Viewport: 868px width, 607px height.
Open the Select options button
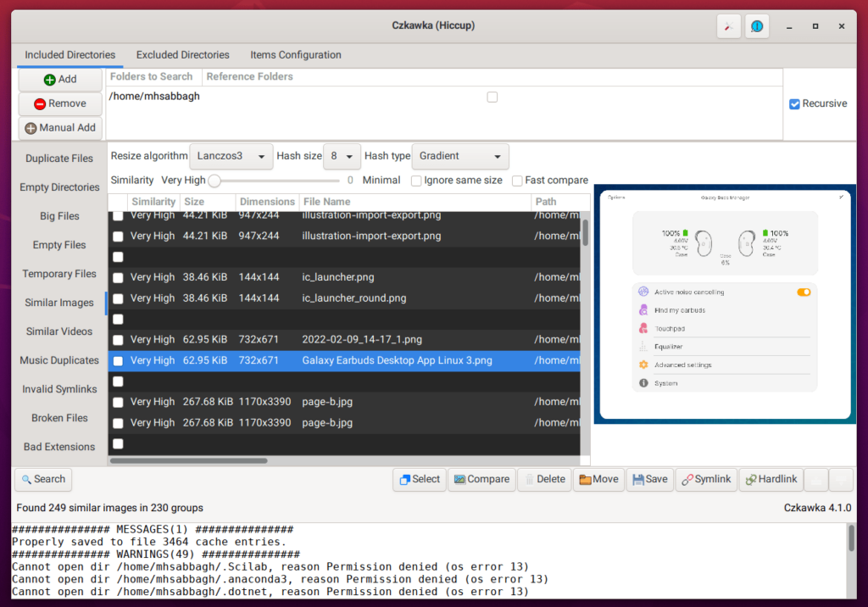(420, 479)
